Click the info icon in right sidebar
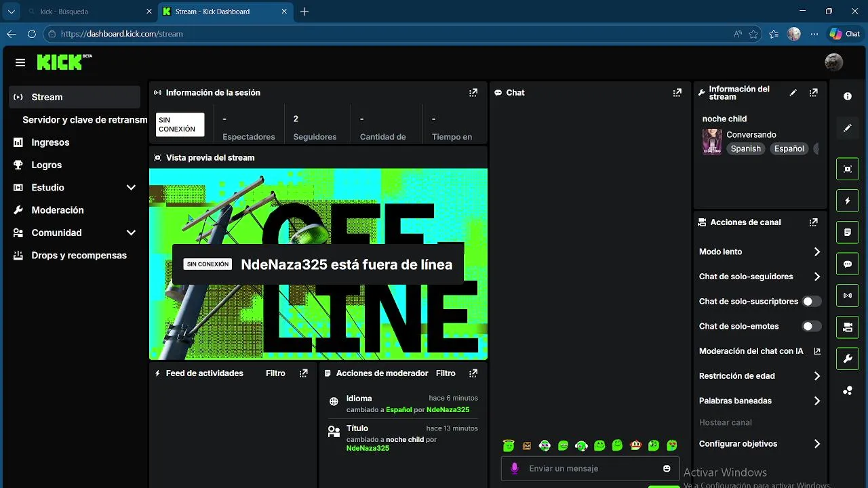868x488 pixels. coord(848,96)
